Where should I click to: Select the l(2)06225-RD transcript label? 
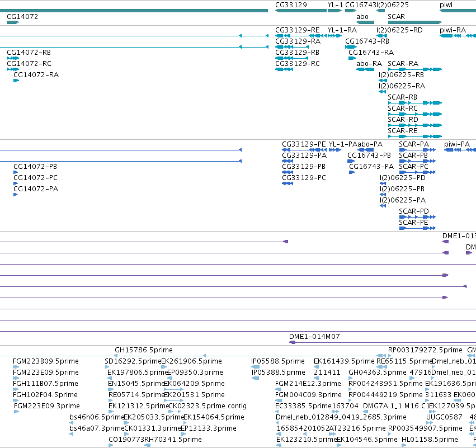(399, 30)
